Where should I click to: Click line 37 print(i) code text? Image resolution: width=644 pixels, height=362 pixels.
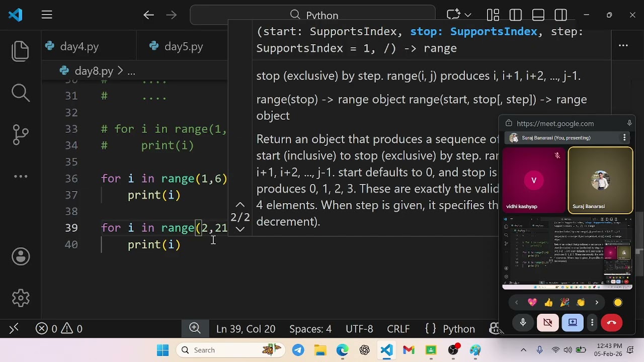pos(154,195)
